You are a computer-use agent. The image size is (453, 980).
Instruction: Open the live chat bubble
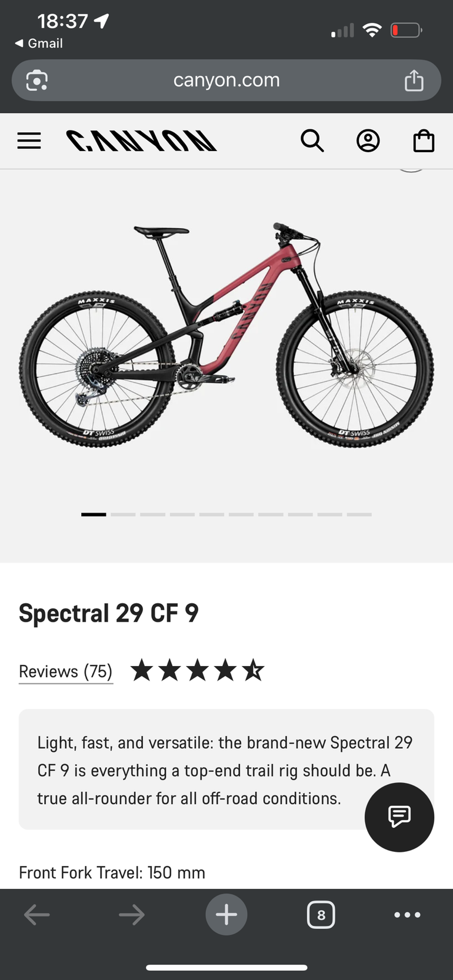pyautogui.click(x=399, y=817)
